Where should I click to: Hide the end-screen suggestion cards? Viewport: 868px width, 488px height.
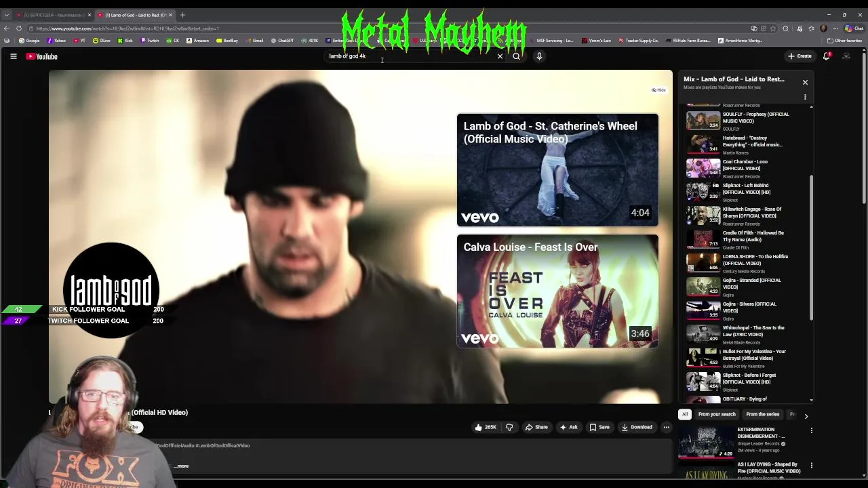click(658, 89)
